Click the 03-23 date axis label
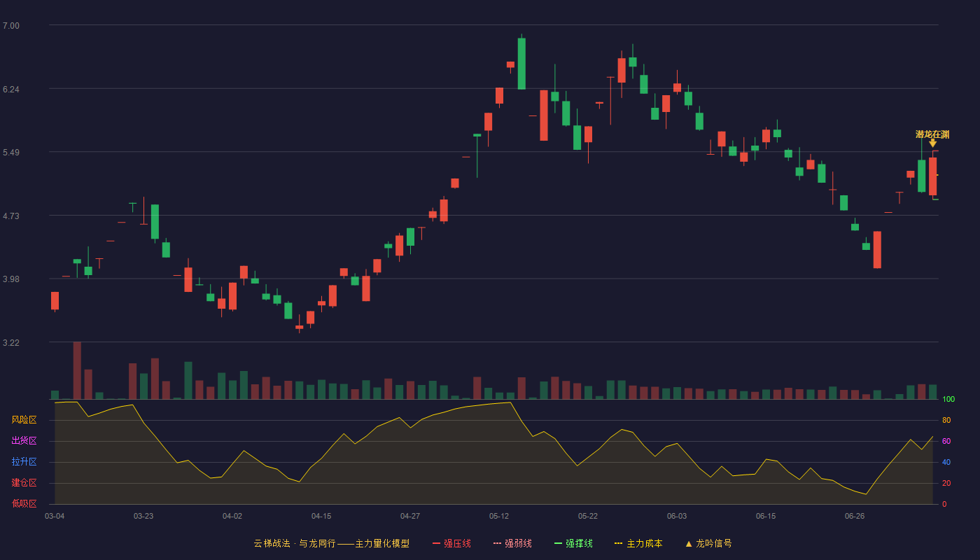The width and height of the screenshot is (980, 560). point(143,516)
